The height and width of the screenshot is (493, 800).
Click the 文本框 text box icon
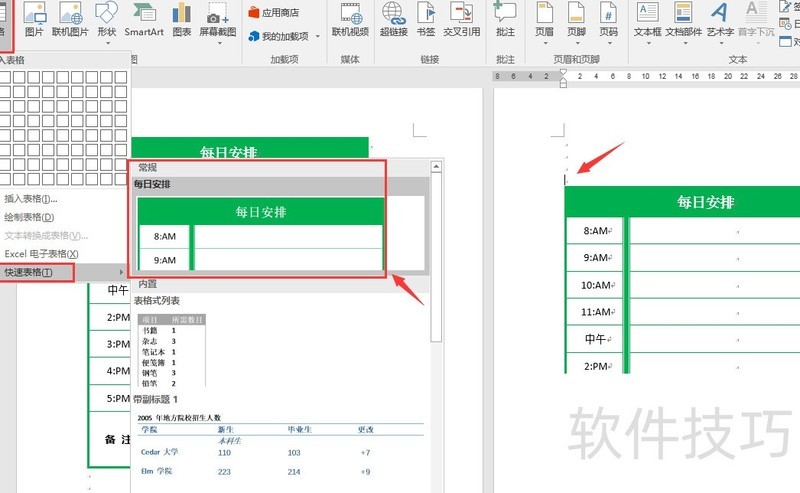pos(647,18)
